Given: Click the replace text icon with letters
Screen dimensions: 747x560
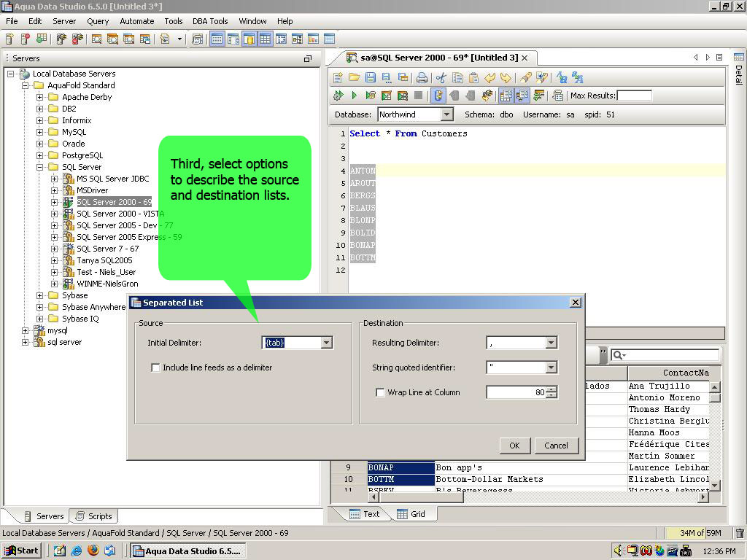Looking at the screenshot, I should click(578, 77).
